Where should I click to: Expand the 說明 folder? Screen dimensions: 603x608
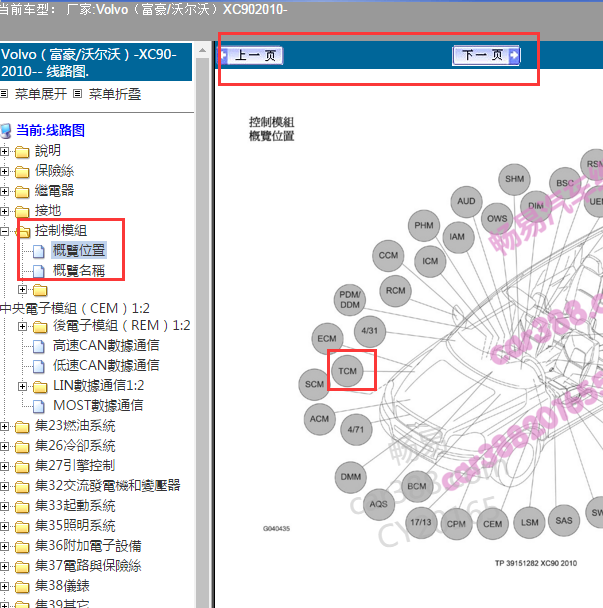5,151
